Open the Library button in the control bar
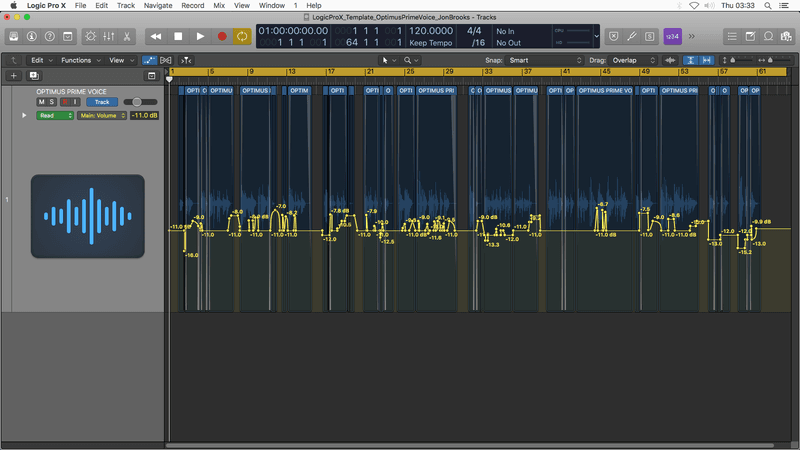The height and width of the screenshot is (450, 800). 14,36
